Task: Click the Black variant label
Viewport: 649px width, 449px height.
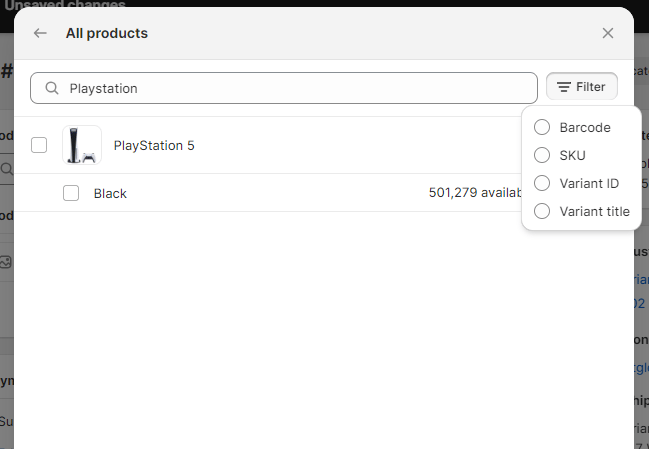Action: [x=110, y=194]
